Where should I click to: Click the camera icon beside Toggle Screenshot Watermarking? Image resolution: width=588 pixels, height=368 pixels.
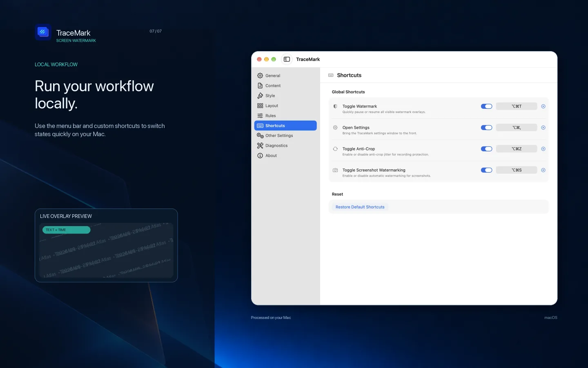335,170
